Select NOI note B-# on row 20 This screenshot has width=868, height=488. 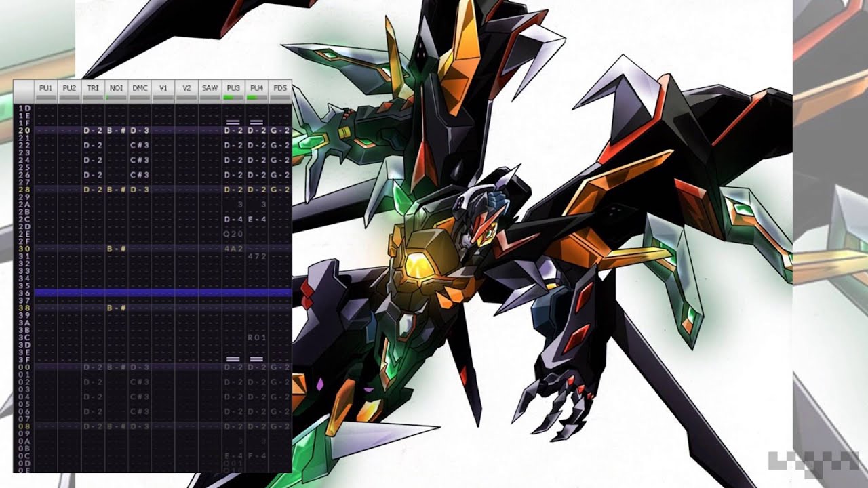[x=116, y=130]
